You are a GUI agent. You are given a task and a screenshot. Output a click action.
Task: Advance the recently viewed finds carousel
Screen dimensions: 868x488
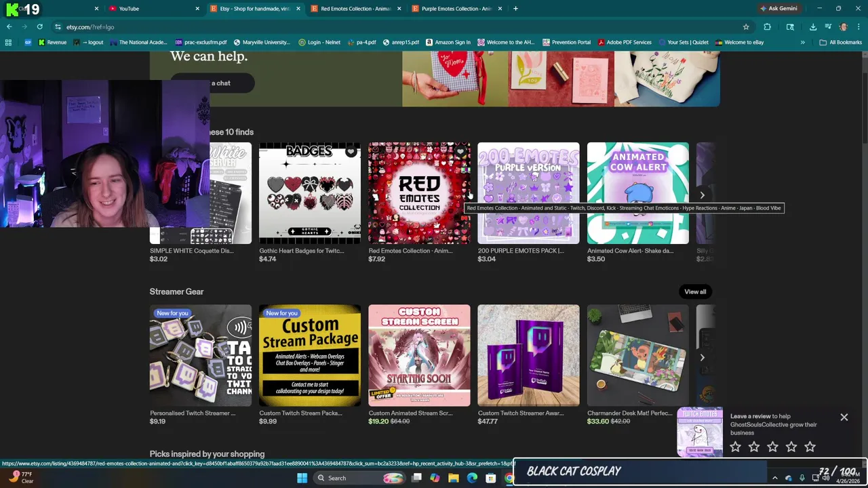point(702,195)
